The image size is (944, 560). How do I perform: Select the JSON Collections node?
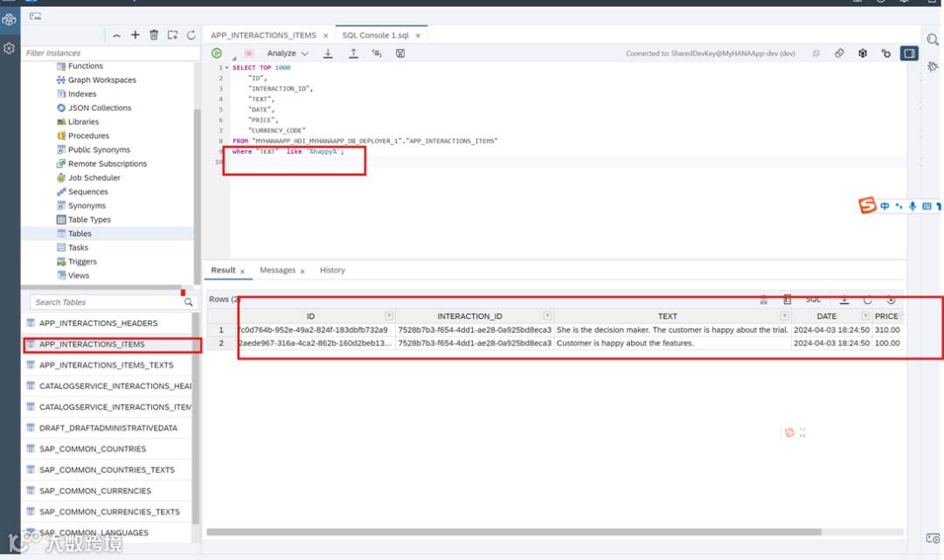(100, 107)
